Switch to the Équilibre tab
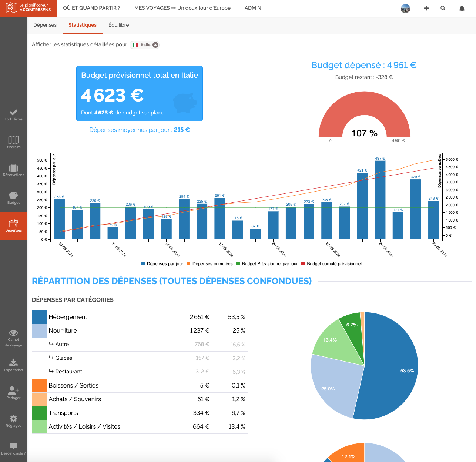 pyautogui.click(x=118, y=25)
